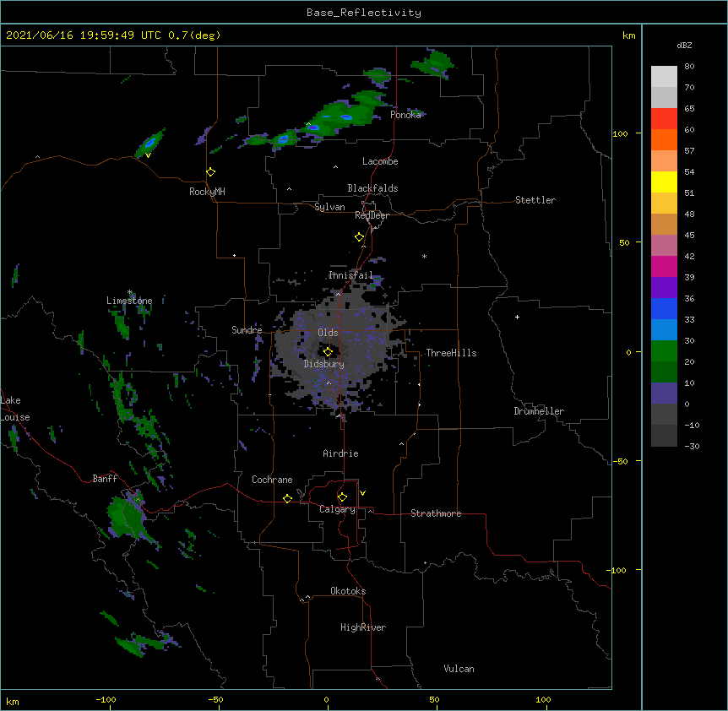This screenshot has height=711, width=728.
Task: Select the dark orange 60 dBZ legend swatch
Action: tap(664, 139)
